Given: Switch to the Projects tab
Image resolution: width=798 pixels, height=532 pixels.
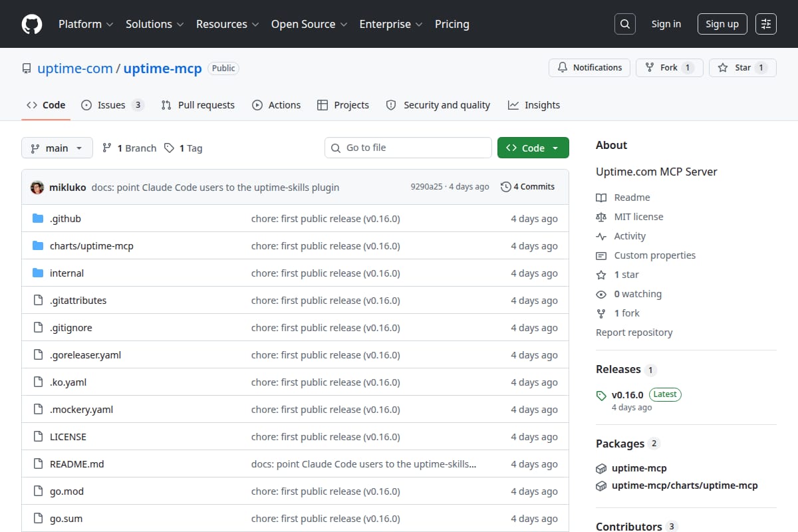Looking at the screenshot, I should point(343,105).
